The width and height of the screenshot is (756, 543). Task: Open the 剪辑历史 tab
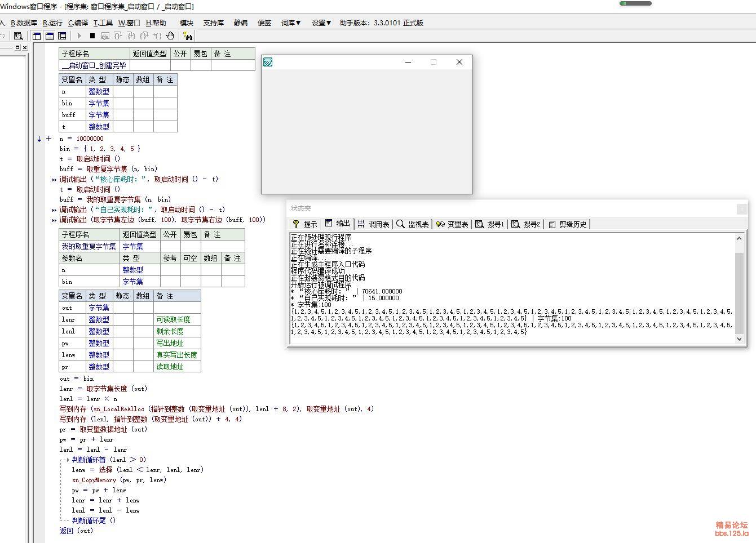pos(568,224)
